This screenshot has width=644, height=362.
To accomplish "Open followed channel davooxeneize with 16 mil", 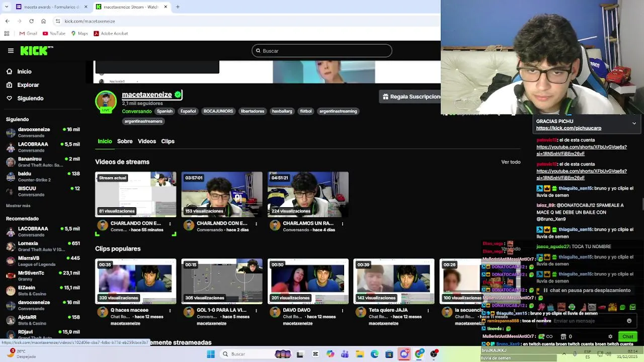I will (x=43, y=132).
